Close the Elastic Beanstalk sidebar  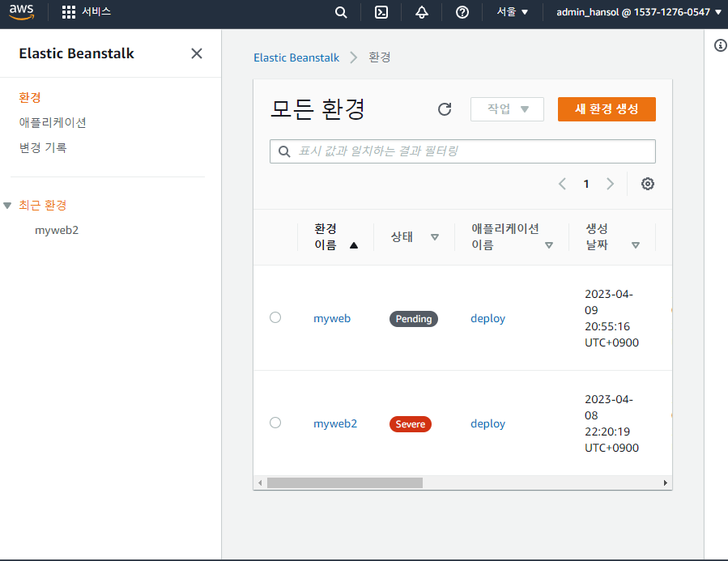point(197,53)
